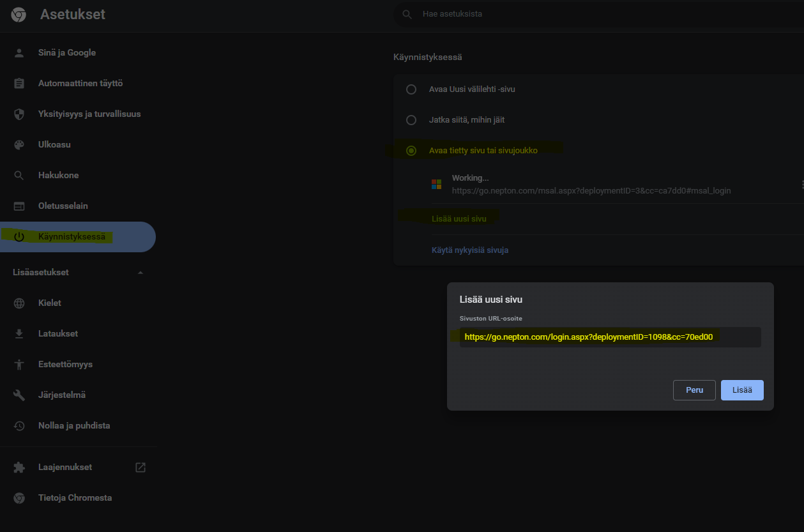The width and height of the screenshot is (804, 532).
Task: Click the Lisää button in dialog
Action: coord(742,390)
